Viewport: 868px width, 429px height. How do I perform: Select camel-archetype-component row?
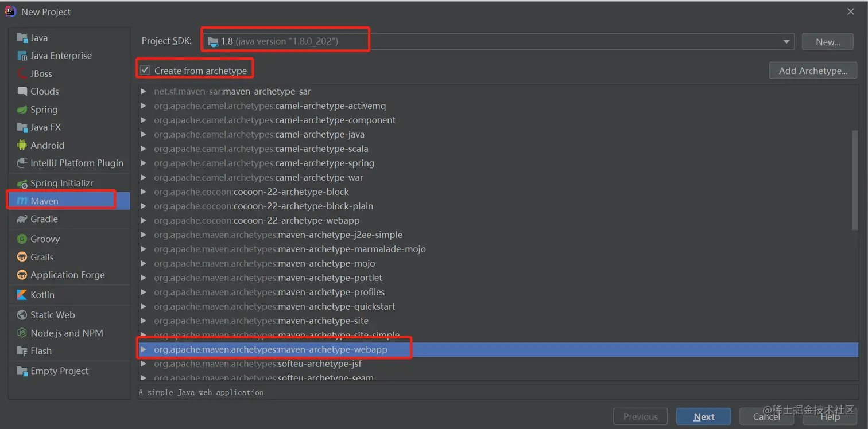498,120
